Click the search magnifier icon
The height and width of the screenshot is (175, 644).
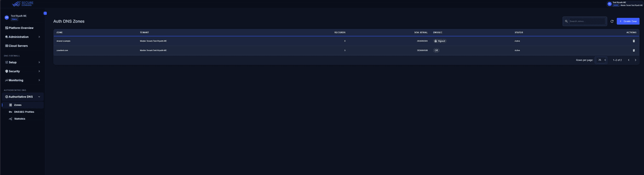(x=567, y=21)
